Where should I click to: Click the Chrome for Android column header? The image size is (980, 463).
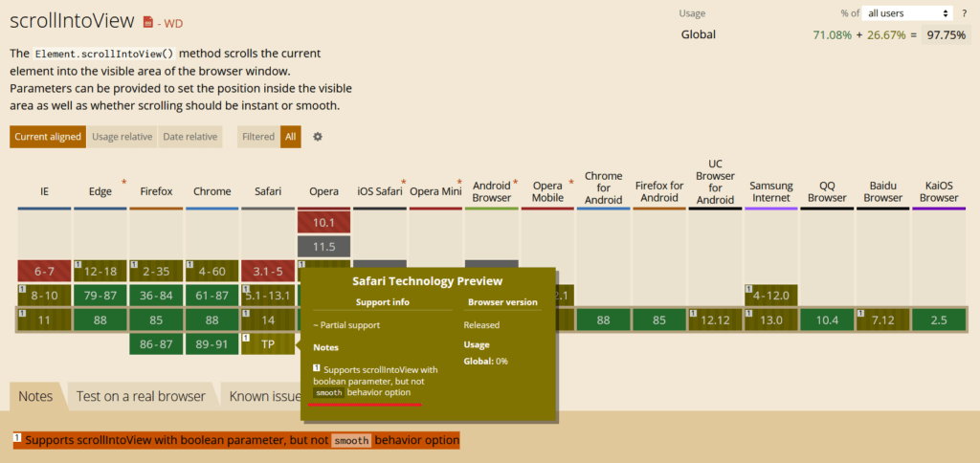603,187
